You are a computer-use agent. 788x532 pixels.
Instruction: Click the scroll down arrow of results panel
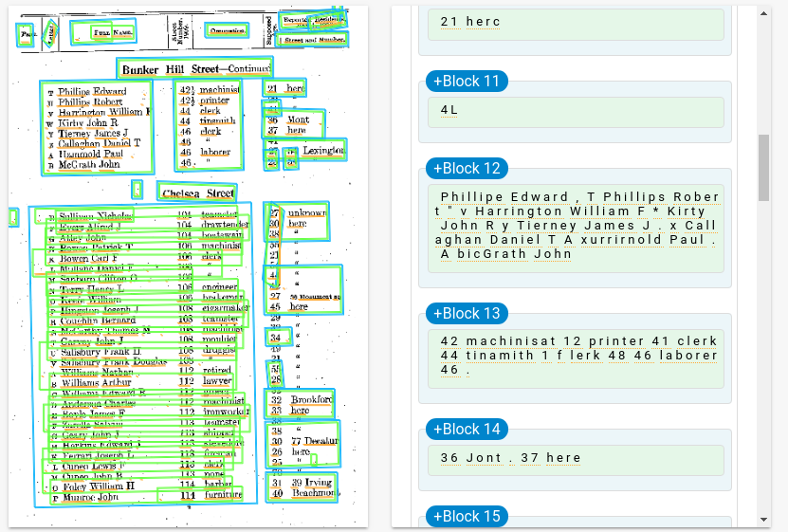pos(764,520)
